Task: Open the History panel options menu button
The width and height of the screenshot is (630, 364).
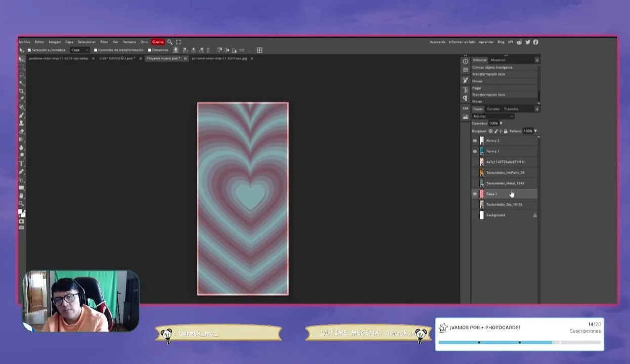Action: point(537,60)
